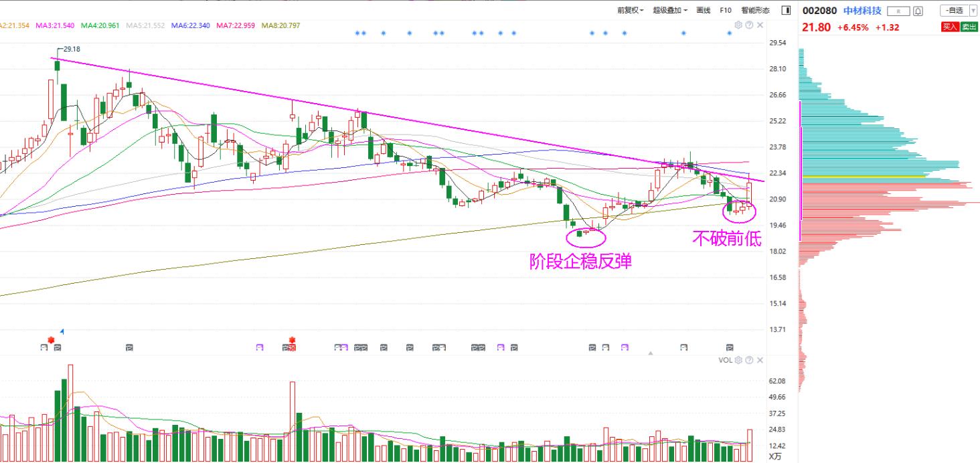Open the 前复权 adjustment dropdown
Viewport: 980px width, 463px height.
pyautogui.click(x=630, y=10)
